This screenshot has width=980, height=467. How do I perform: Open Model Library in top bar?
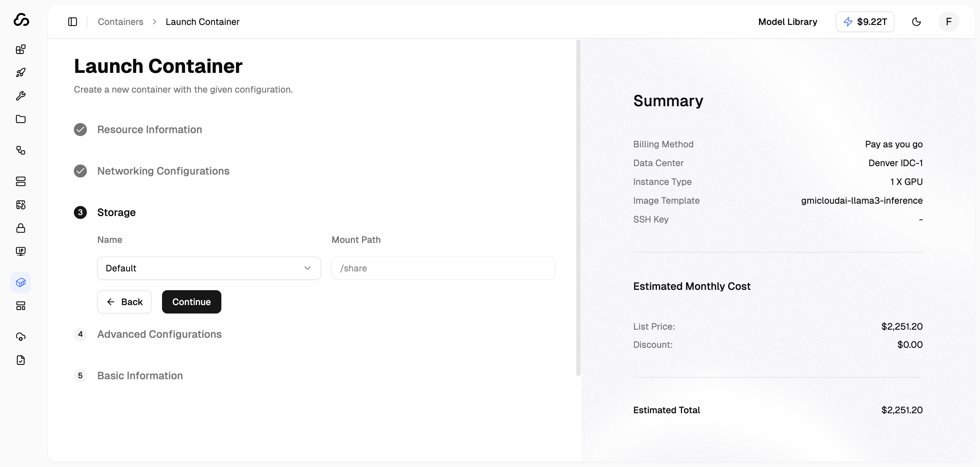point(787,22)
